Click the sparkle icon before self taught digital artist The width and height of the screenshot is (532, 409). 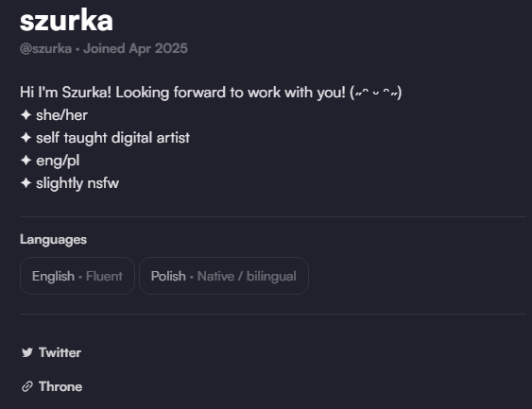[26, 138]
